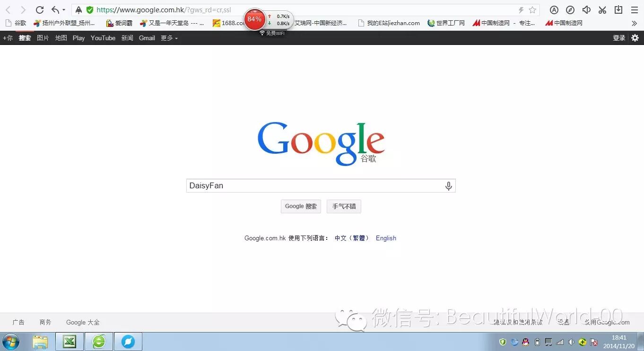Click the 登录 sign-in link
This screenshot has width=644, height=351.
pos(619,38)
